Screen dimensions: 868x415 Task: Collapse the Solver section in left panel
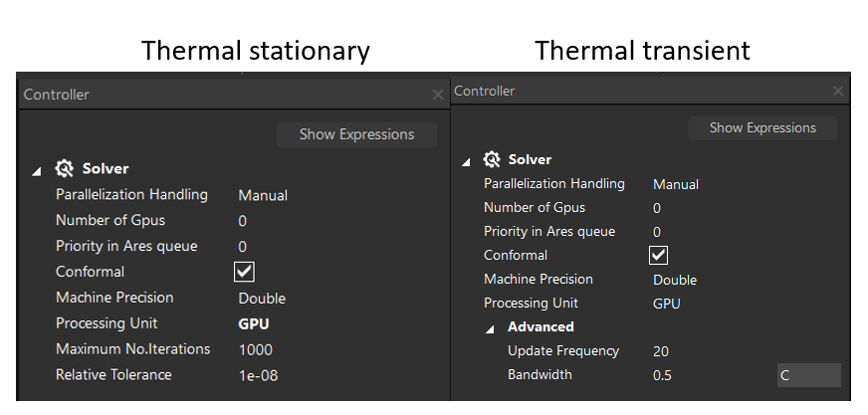click(37, 170)
